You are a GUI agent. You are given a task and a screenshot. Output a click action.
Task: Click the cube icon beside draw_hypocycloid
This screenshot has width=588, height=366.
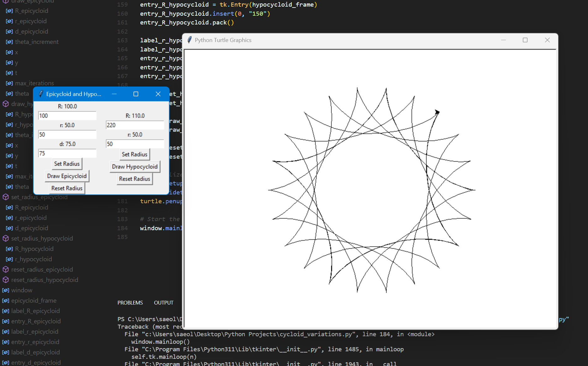click(5, 104)
